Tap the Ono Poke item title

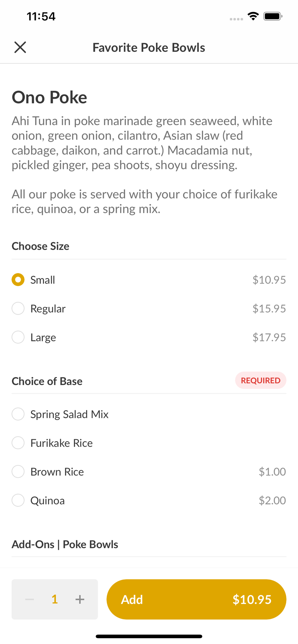(x=49, y=97)
